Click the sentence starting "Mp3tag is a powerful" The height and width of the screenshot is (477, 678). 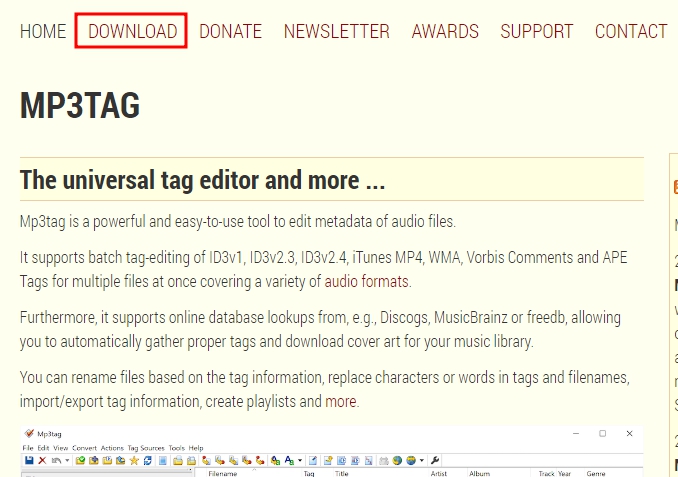[x=238, y=221]
